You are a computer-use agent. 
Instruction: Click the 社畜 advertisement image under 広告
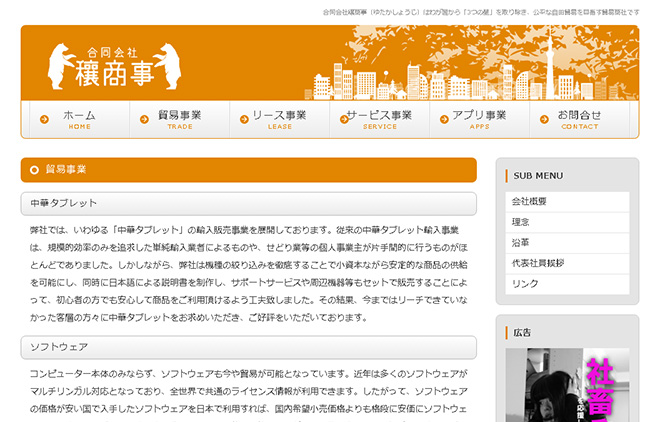click(x=566, y=385)
